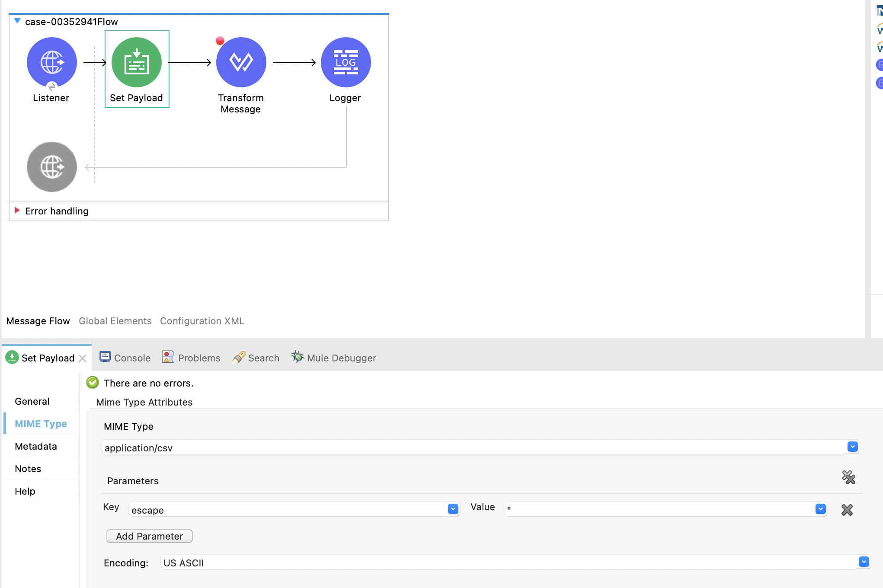Remove the escape parameter row

click(847, 510)
